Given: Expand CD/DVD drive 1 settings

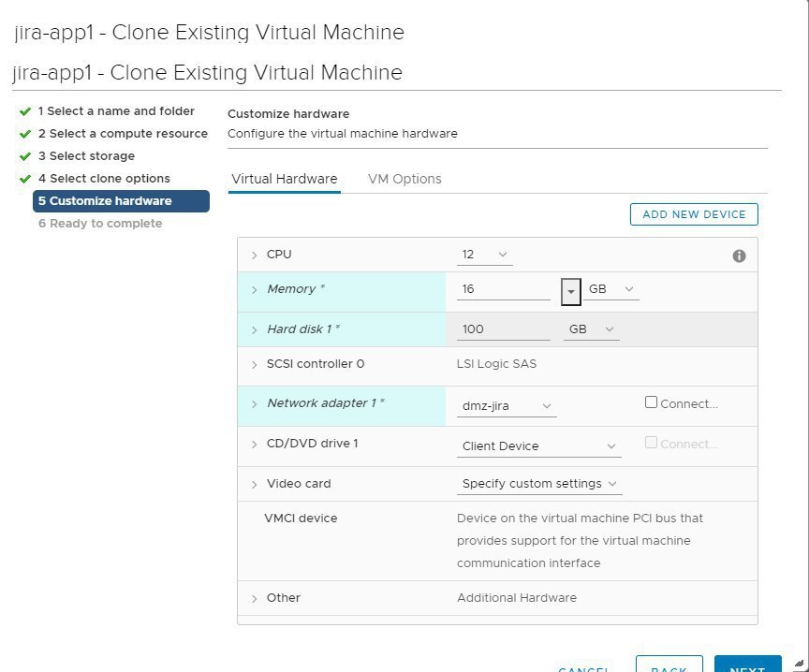Looking at the screenshot, I should (x=254, y=444).
